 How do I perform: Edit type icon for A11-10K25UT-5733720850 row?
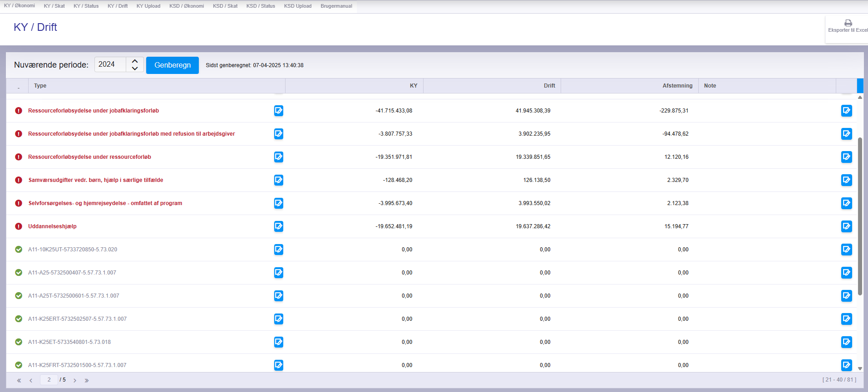tap(279, 250)
